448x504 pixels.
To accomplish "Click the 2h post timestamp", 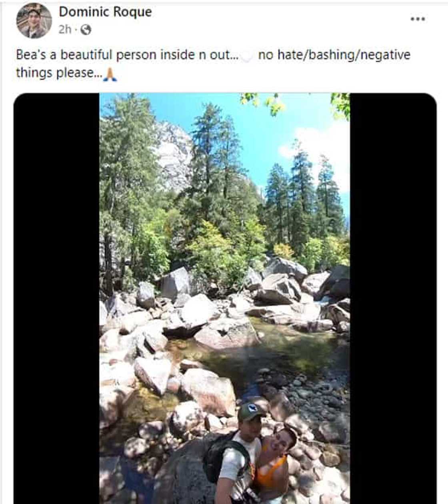I will (x=65, y=30).
